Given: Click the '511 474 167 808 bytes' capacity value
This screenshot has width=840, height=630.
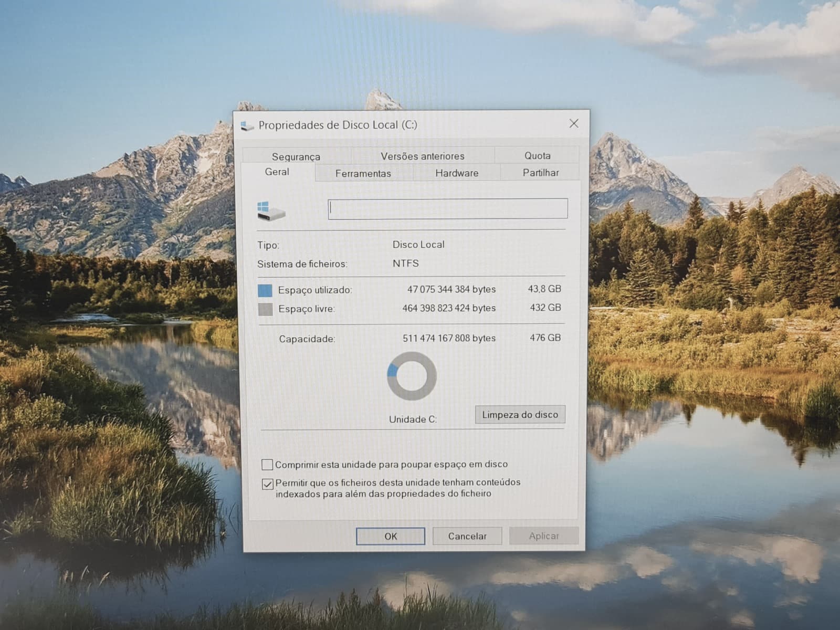Looking at the screenshot, I should [449, 338].
